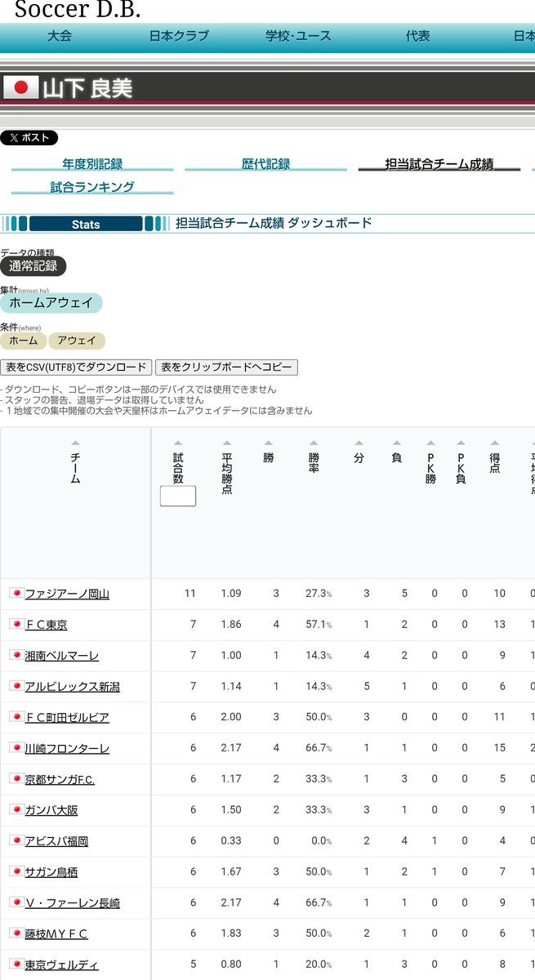This screenshot has width=535, height=980.
Task: Select the 2.00 average points cell
Action: pyautogui.click(x=231, y=717)
